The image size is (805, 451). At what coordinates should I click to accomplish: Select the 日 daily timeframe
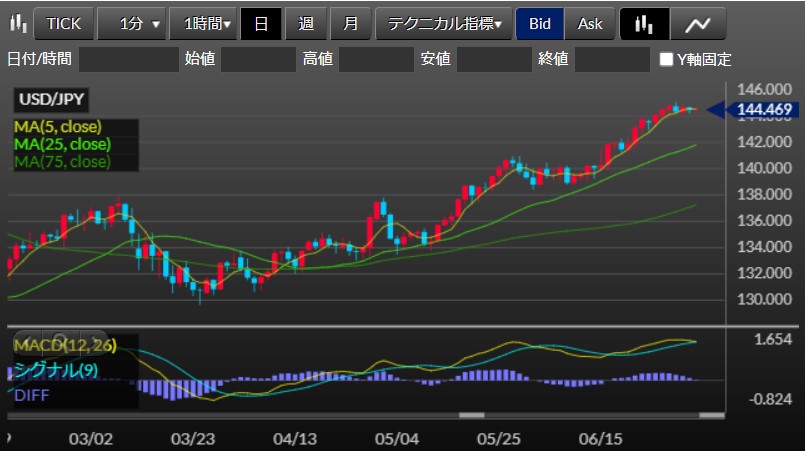[260, 23]
